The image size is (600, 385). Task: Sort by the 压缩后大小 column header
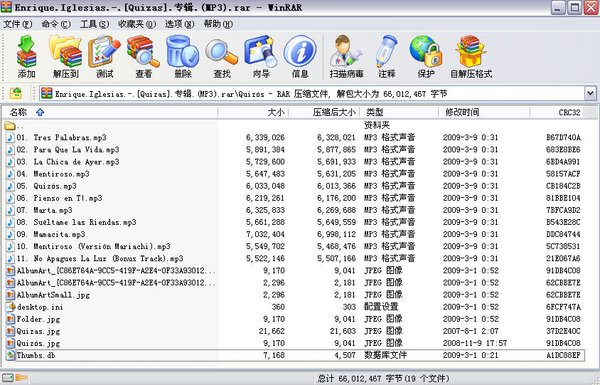click(x=324, y=112)
